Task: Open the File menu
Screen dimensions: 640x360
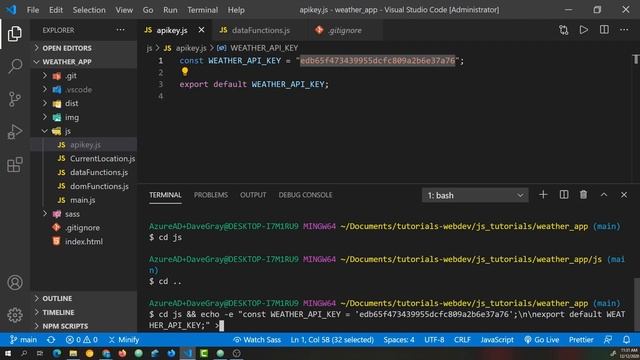Action: tap(33, 10)
